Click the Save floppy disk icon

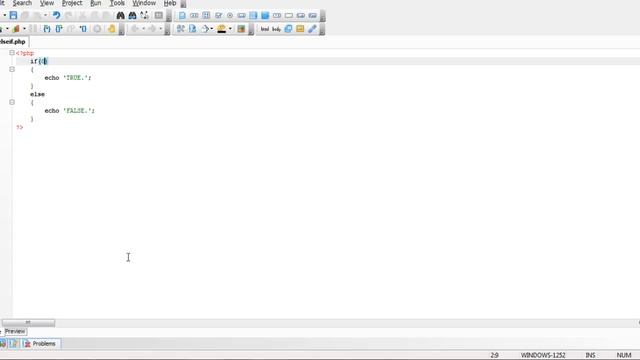click(13, 16)
